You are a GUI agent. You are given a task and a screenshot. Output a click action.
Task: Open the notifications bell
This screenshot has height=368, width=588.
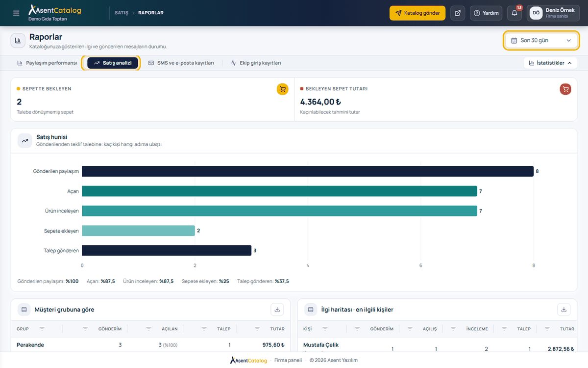coord(514,13)
